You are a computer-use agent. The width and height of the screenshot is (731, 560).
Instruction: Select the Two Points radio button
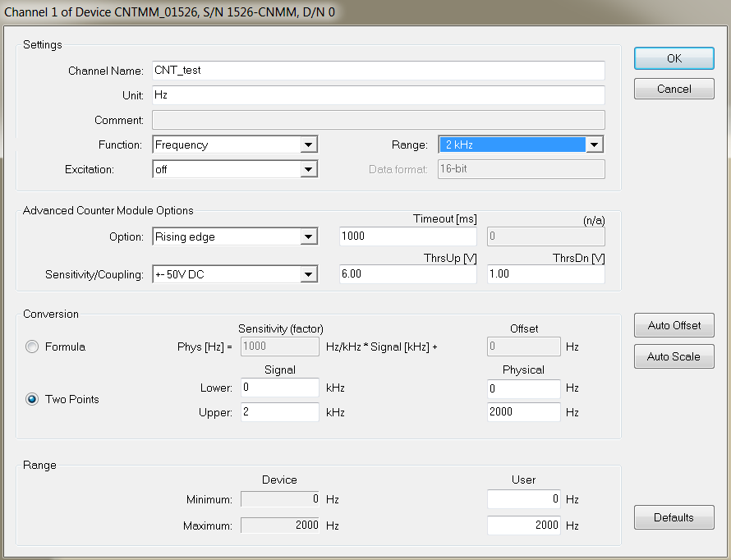(33, 400)
